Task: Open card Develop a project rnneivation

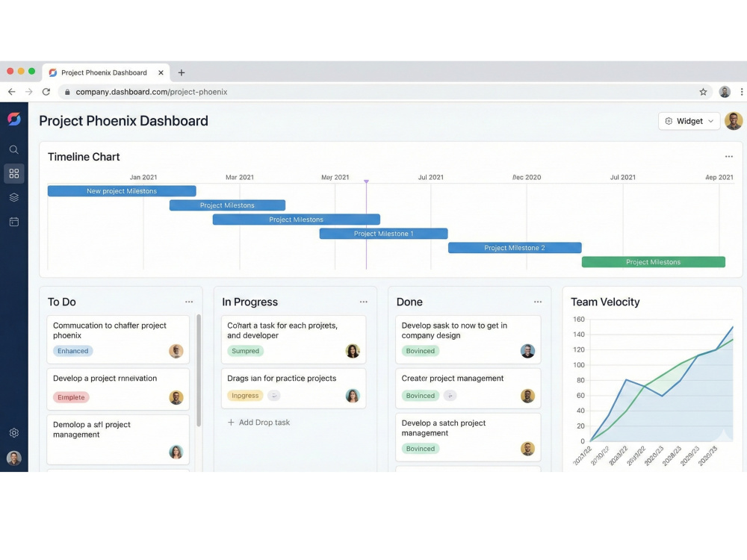Action: pyautogui.click(x=118, y=389)
